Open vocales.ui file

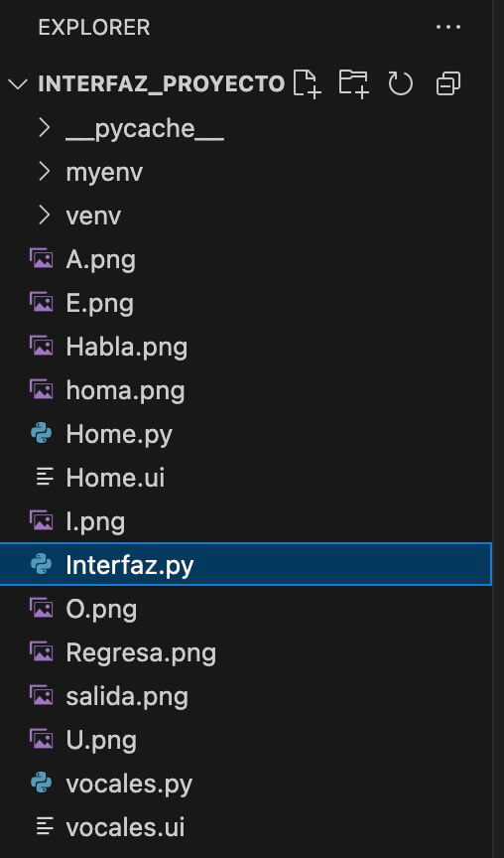point(246,827)
